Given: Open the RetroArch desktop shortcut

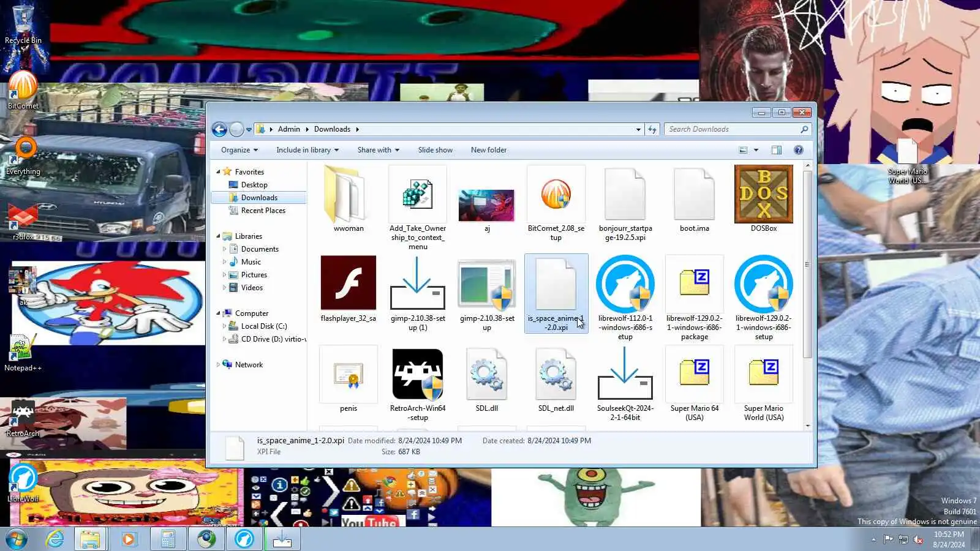Looking at the screenshot, I should tap(23, 419).
